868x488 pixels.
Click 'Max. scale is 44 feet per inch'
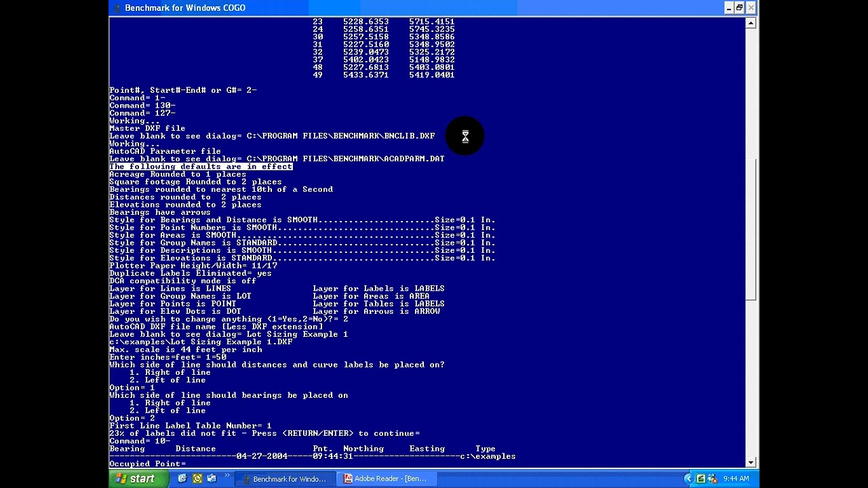185,350
